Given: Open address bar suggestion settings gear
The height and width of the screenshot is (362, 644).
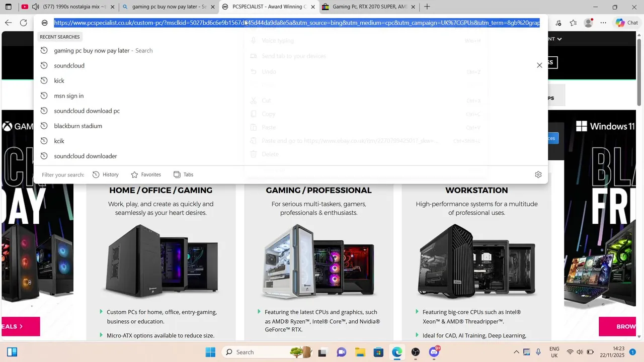Looking at the screenshot, I should coord(538,174).
